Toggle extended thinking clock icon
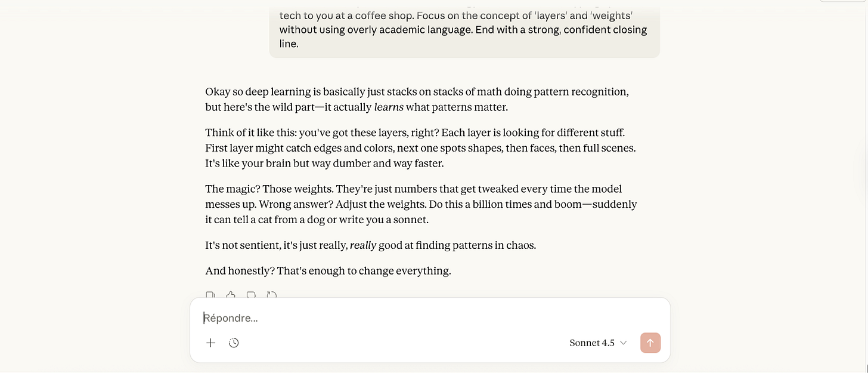 click(234, 343)
